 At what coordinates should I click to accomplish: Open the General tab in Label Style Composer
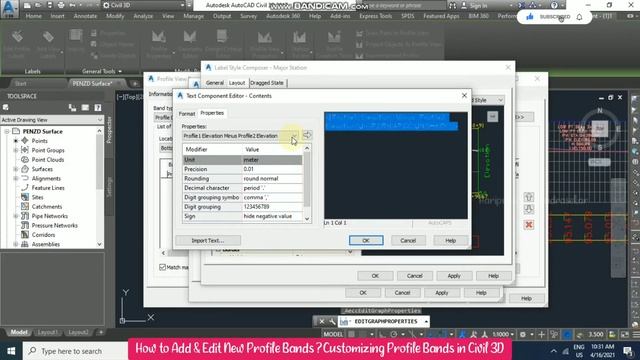pos(215,83)
